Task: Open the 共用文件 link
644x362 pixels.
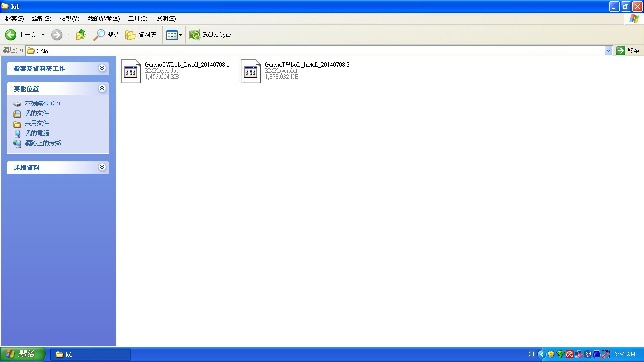Action: click(37, 123)
